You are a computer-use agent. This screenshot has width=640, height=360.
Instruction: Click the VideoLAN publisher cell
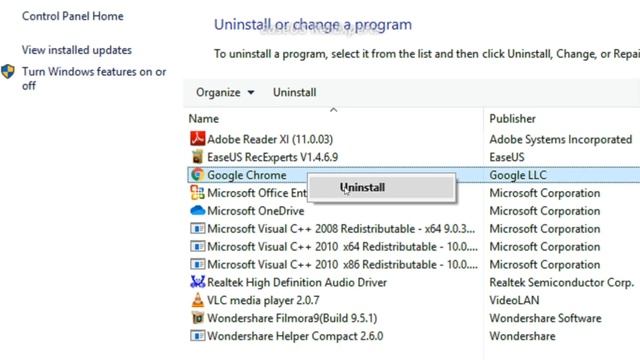click(514, 300)
